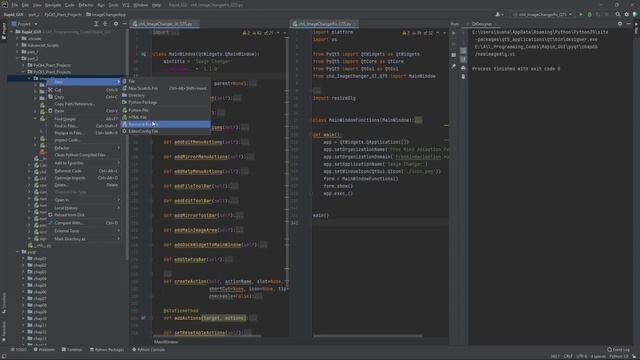Open the Python Packages tool window
The image size is (640, 360).
click(107, 349)
